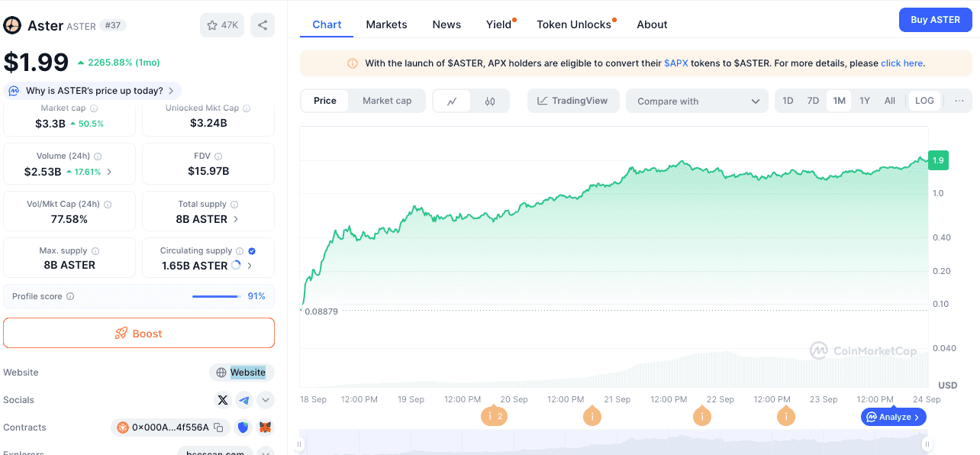The width and height of the screenshot is (980, 455).
Task: Open the Compare with dropdown
Action: (x=697, y=101)
